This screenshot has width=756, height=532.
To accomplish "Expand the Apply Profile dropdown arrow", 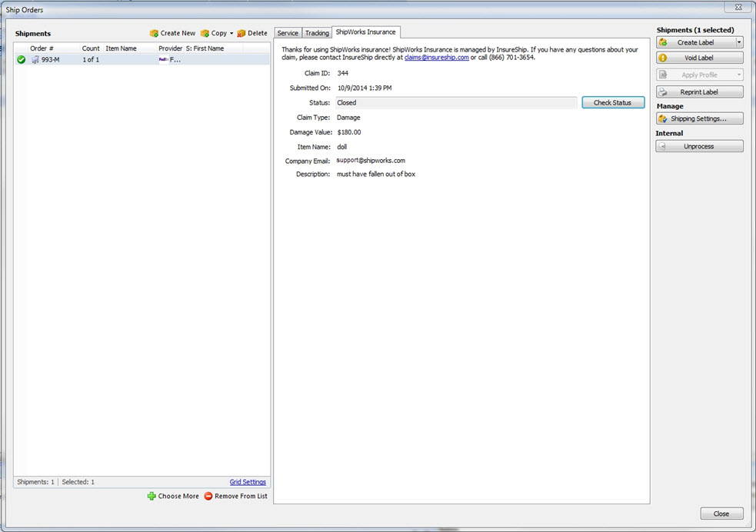I will (x=739, y=75).
